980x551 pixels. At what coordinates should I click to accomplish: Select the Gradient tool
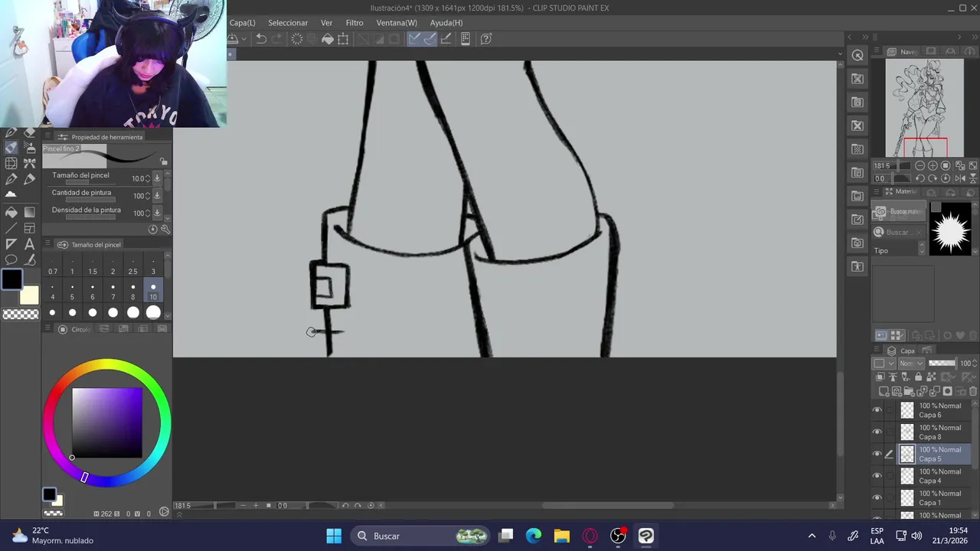click(29, 212)
